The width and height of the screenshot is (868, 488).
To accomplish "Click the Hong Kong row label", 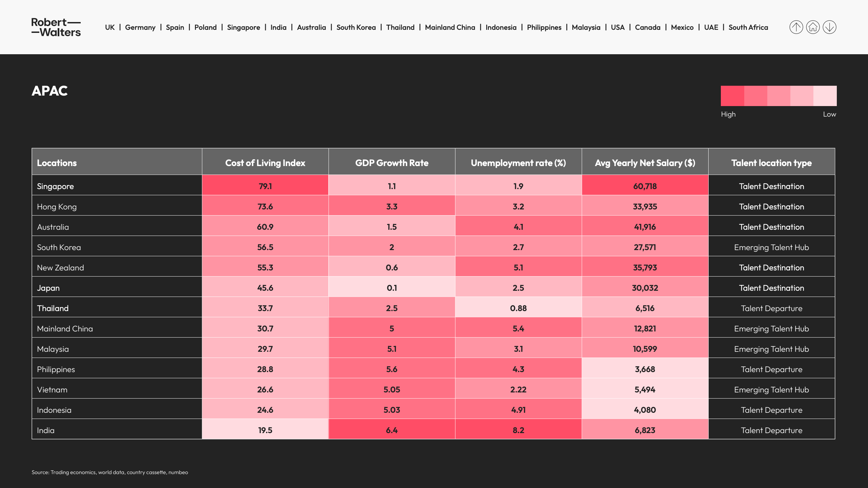I will (x=57, y=207).
